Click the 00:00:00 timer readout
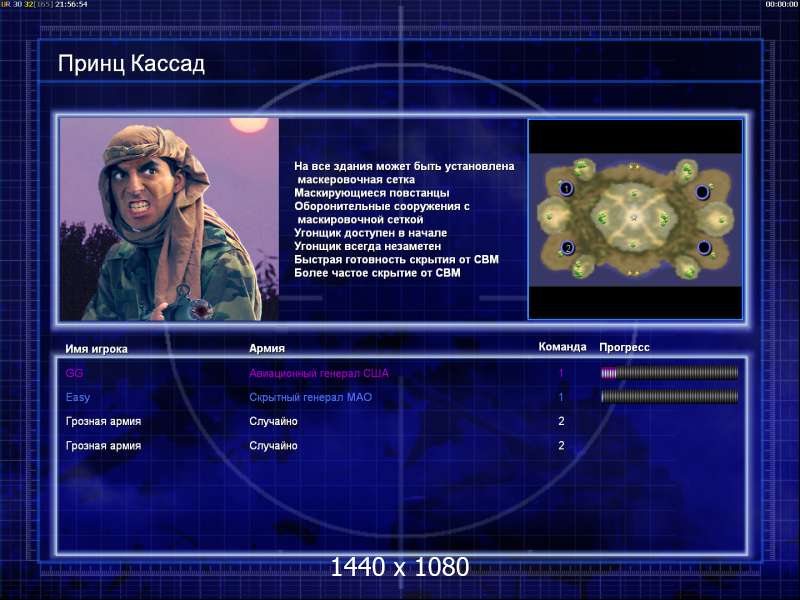800x600 pixels. point(782,4)
